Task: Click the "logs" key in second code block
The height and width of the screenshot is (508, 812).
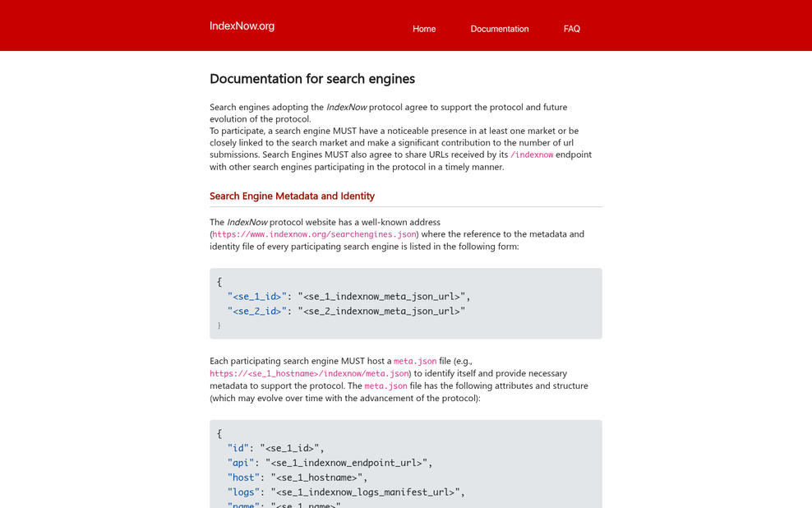Action: [243, 492]
